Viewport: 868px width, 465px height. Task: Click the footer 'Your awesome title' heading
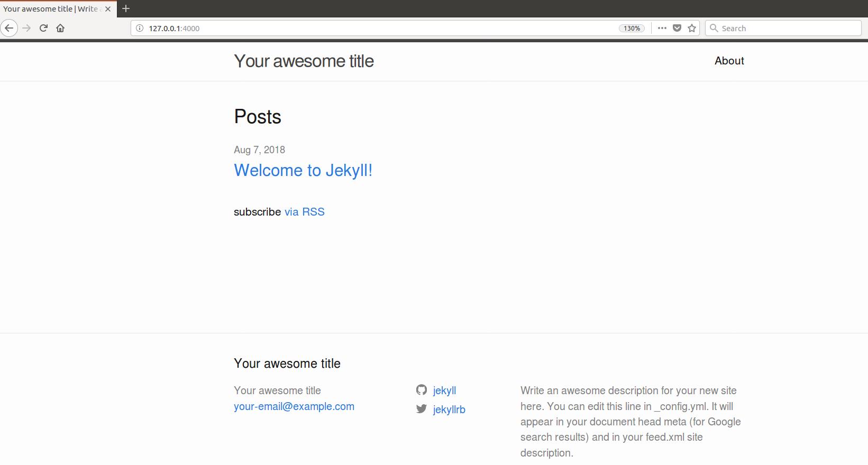287,364
